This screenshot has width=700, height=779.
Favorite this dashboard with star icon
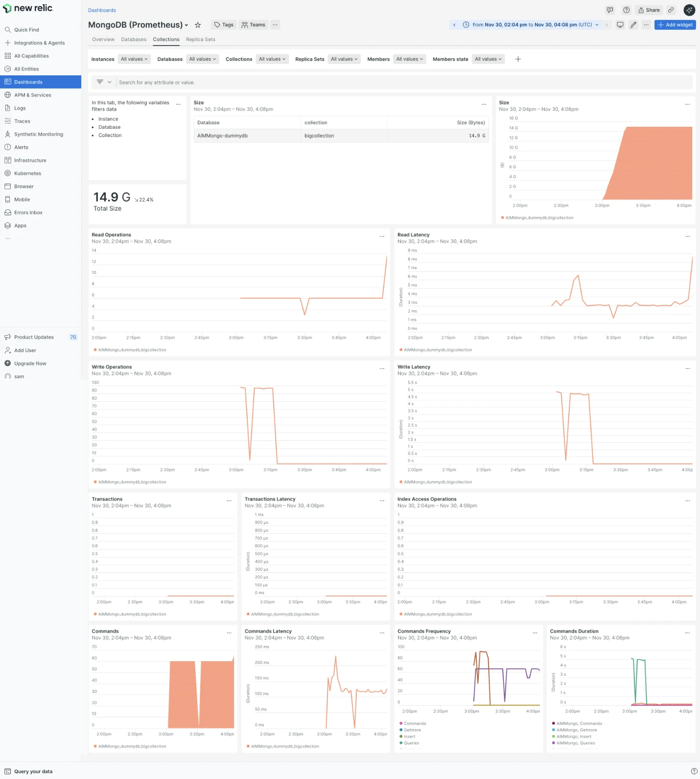198,25
